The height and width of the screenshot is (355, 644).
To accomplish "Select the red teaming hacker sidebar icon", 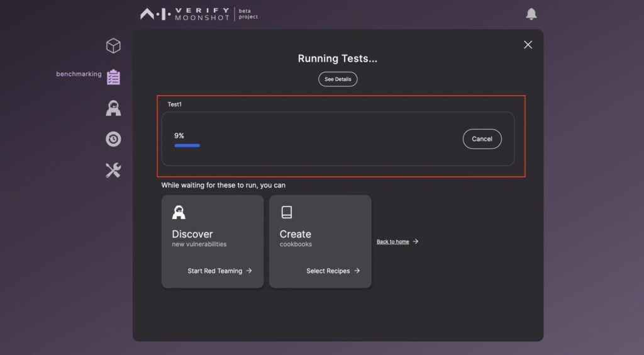I will pyautogui.click(x=113, y=108).
